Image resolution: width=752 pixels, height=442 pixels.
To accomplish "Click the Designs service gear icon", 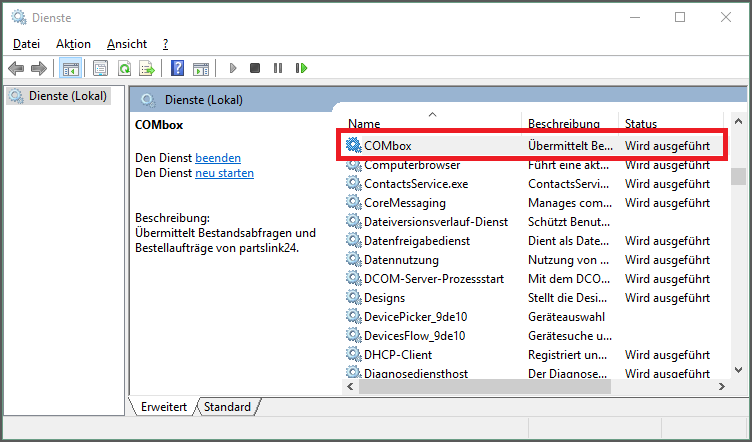I will [x=353, y=298].
